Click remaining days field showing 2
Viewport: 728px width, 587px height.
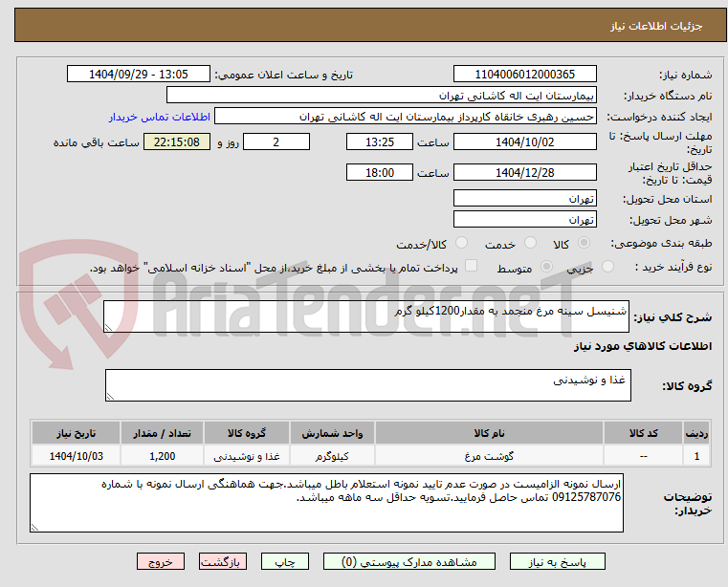[x=276, y=142]
